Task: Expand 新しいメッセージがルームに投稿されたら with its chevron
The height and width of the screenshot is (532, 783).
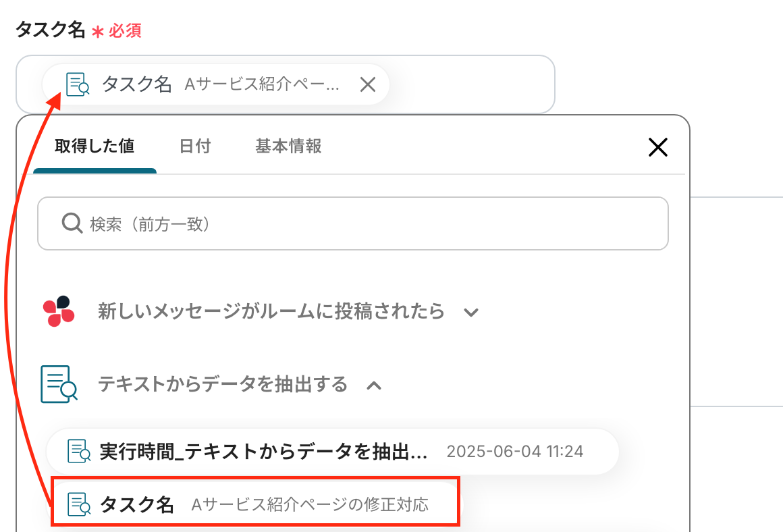Action: [x=471, y=312]
